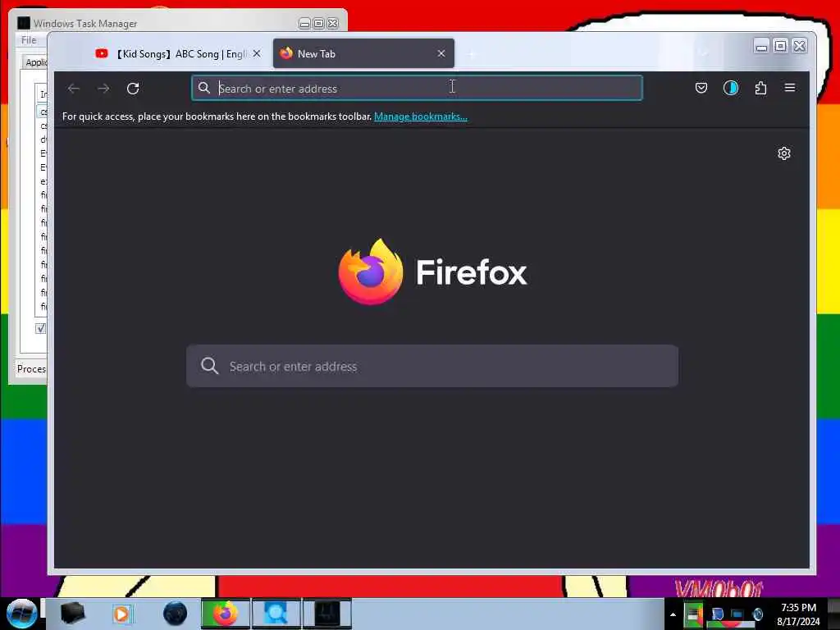The height and width of the screenshot is (630, 840).
Task: Click the Show desktop button at taskbar end
Action: tap(834, 614)
